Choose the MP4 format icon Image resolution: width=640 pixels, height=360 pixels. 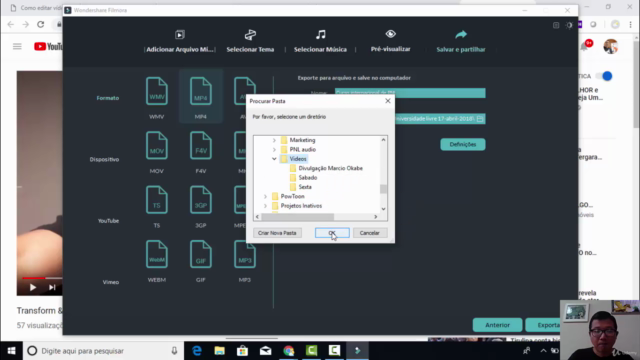200,91
